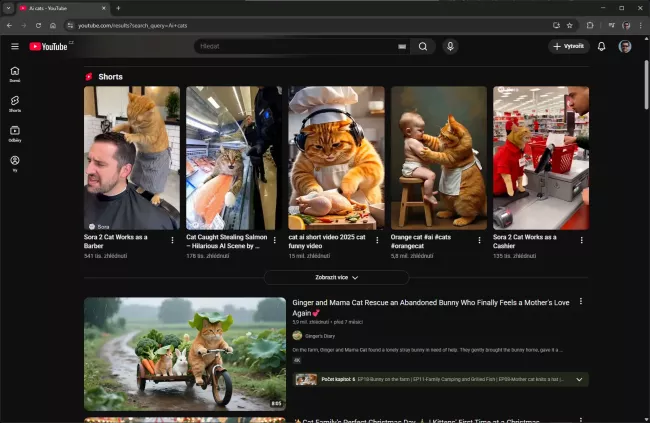Open the cat ai short video 2025 title

327,241
